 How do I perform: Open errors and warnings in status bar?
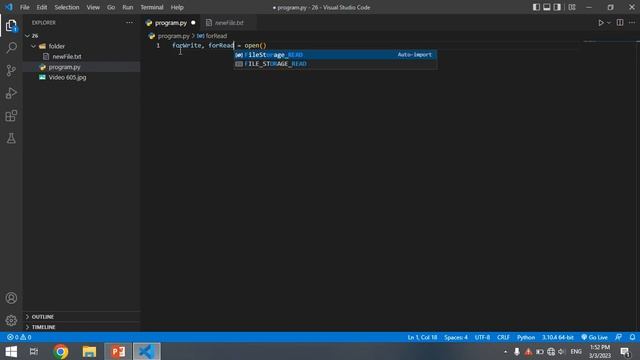point(19,337)
